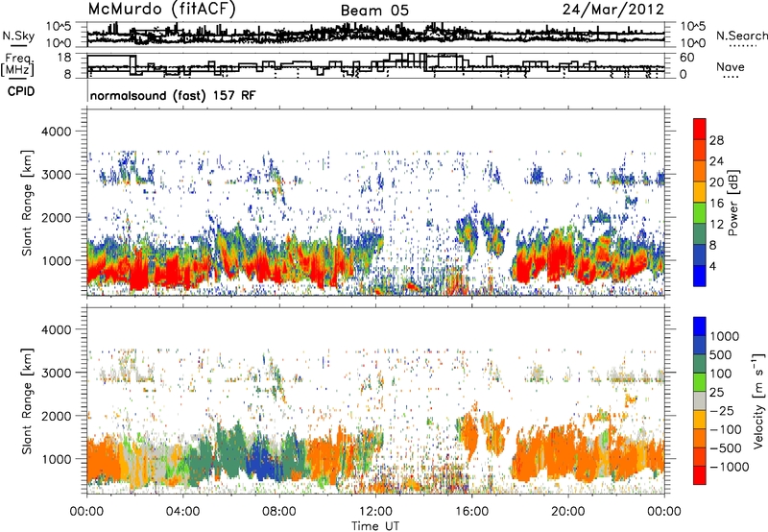The width and height of the screenshot is (768, 532).
Task: Click the '−500' velocity colorbar tick
Action: coord(726,448)
